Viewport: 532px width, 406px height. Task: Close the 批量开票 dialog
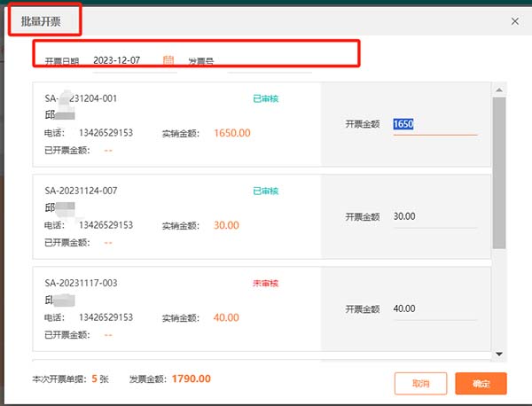click(x=515, y=20)
